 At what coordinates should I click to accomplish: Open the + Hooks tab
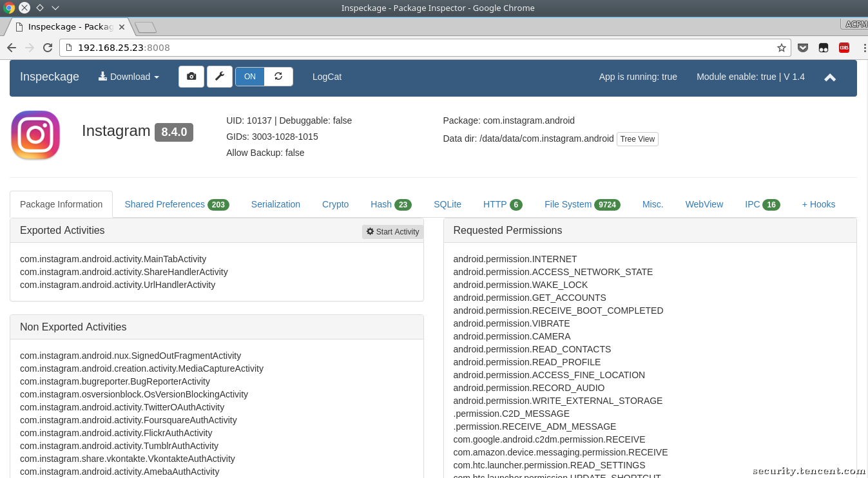pos(818,204)
